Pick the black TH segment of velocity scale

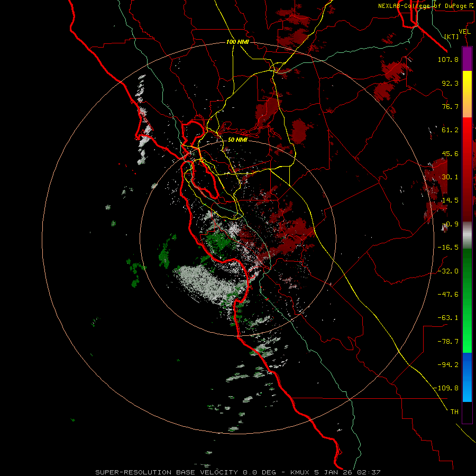coord(467,413)
